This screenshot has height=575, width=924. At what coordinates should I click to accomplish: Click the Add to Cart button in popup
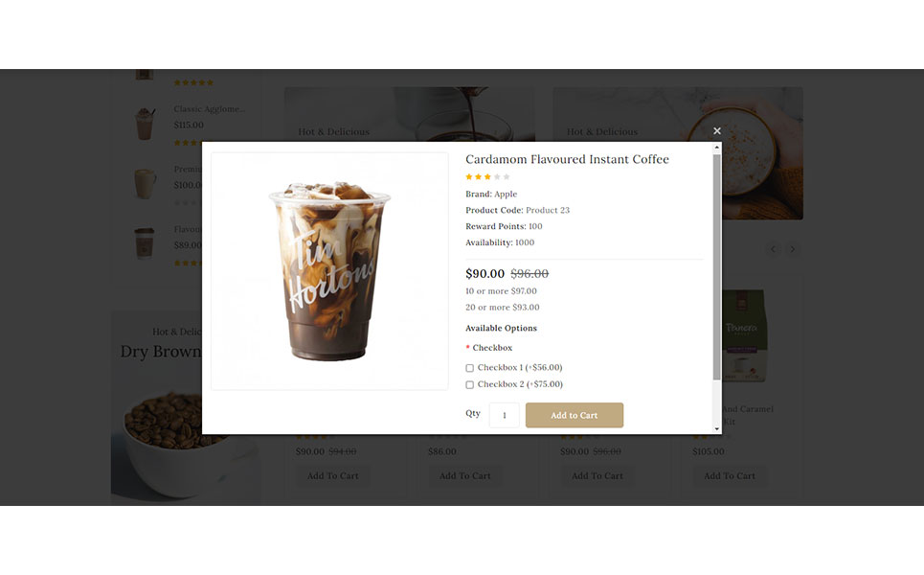coord(574,415)
